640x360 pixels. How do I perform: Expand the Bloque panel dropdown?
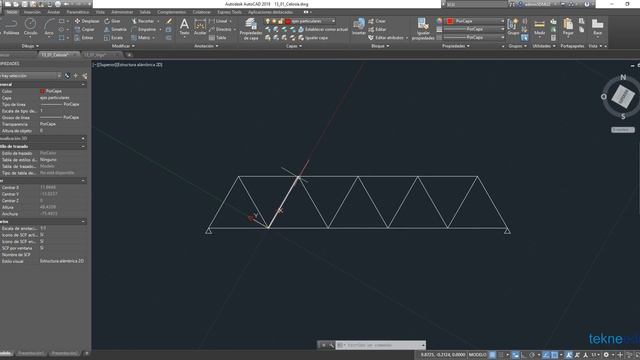click(x=380, y=46)
